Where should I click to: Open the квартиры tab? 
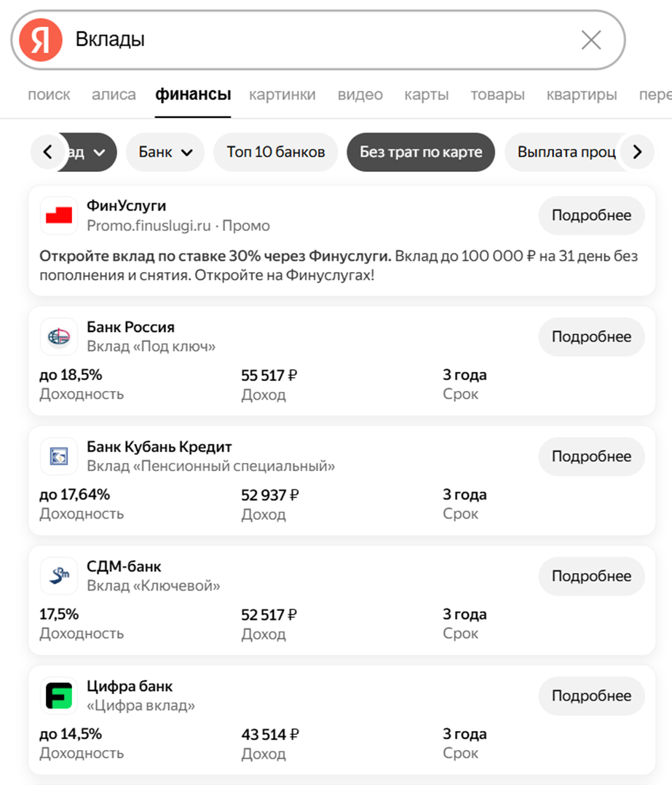pyautogui.click(x=582, y=95)
